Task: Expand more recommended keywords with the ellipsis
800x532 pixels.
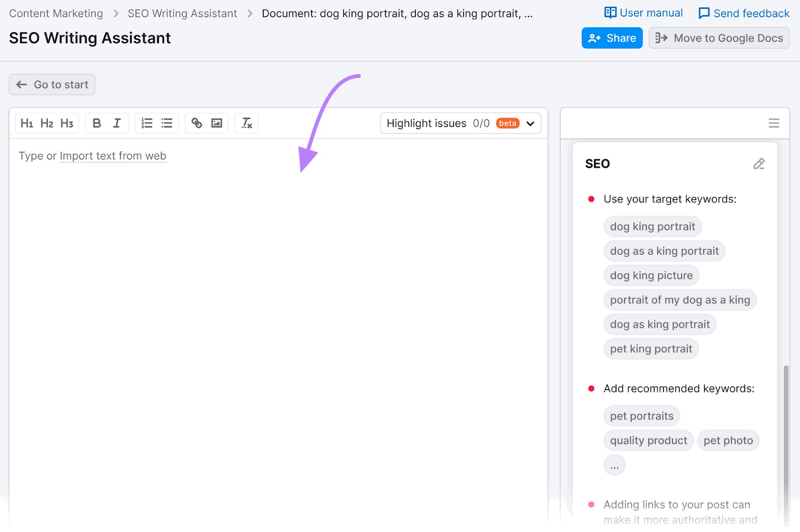Action: coord(614,465)
